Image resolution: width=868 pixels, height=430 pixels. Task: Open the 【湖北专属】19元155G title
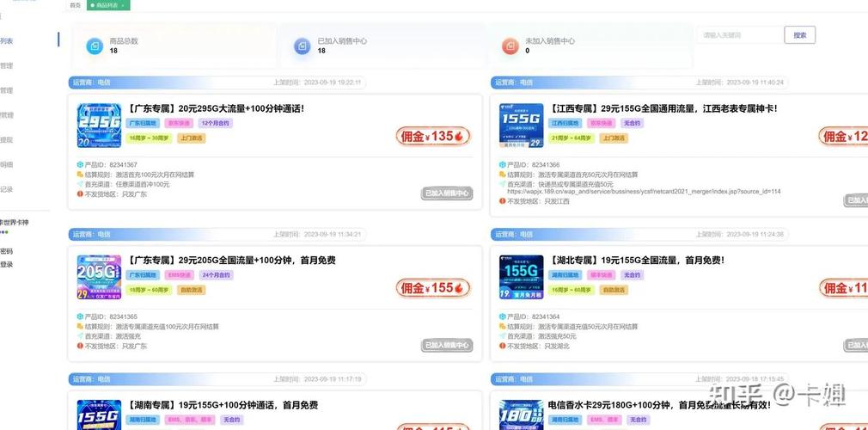pyautogui.click(x=637, y=260)
